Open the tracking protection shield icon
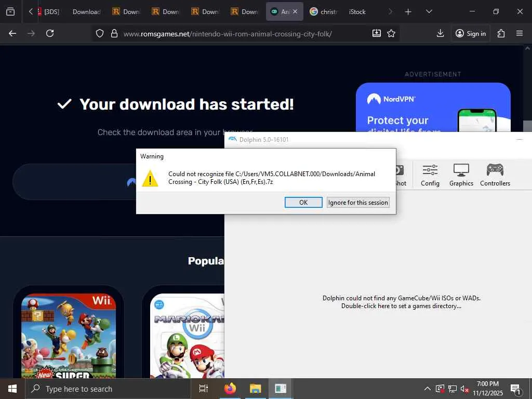 pos(99,34)
